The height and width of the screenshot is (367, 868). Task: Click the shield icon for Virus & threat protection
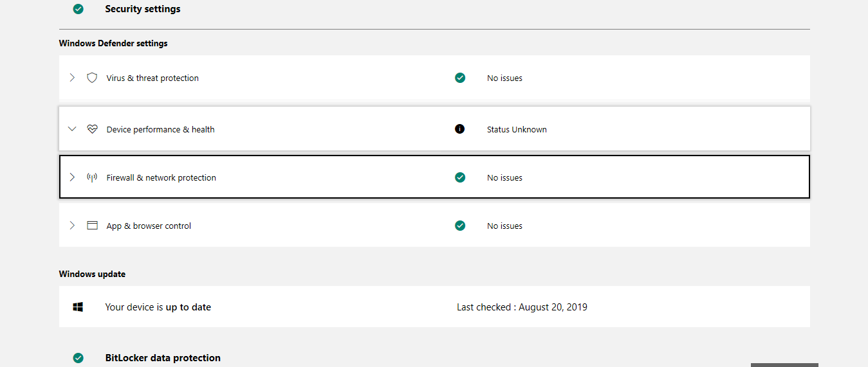(x=92, y=78)
